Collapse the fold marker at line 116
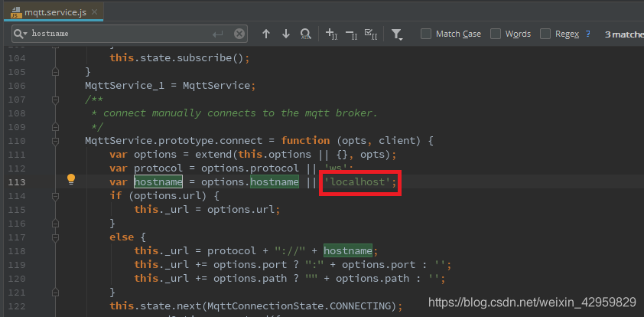 tap(55, 224)
